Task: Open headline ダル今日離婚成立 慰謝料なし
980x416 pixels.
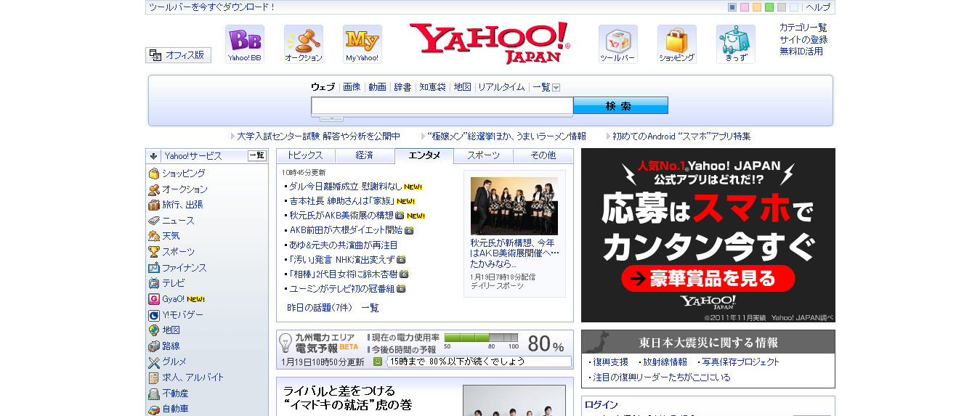Action: (346, 187)
